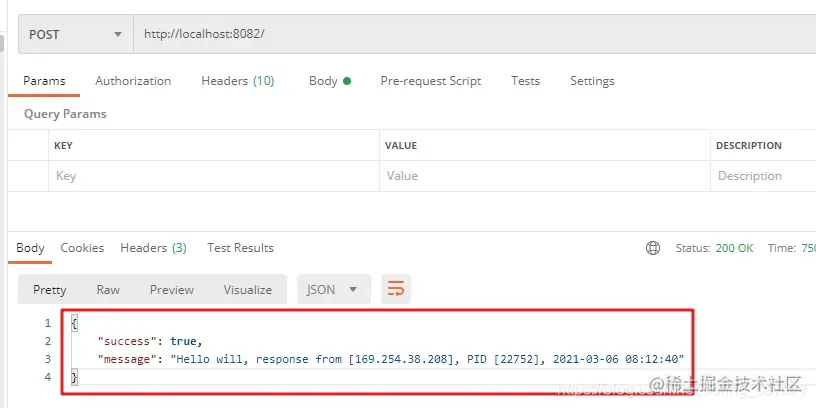Select the Preview response view

[x=172, y=289]
